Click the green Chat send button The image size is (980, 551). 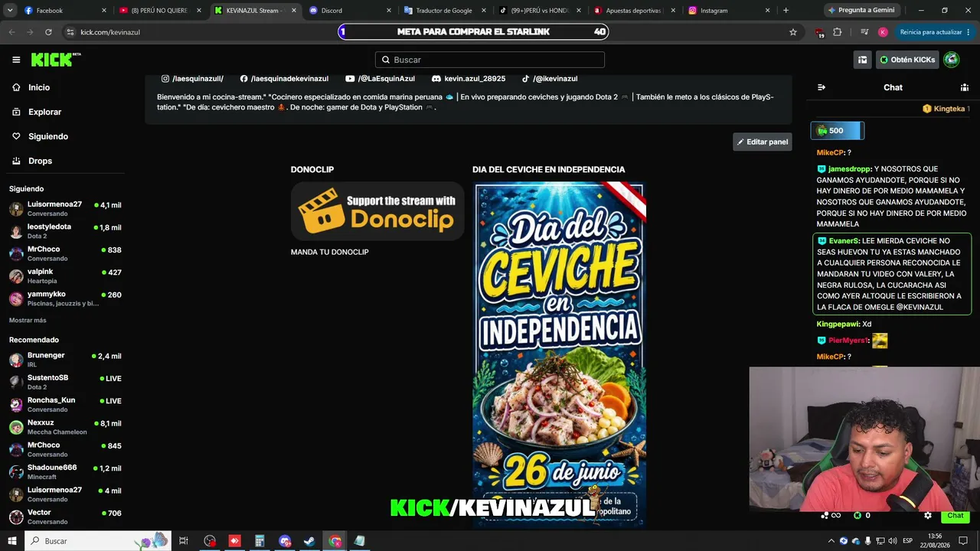click(x=955, y=516)
